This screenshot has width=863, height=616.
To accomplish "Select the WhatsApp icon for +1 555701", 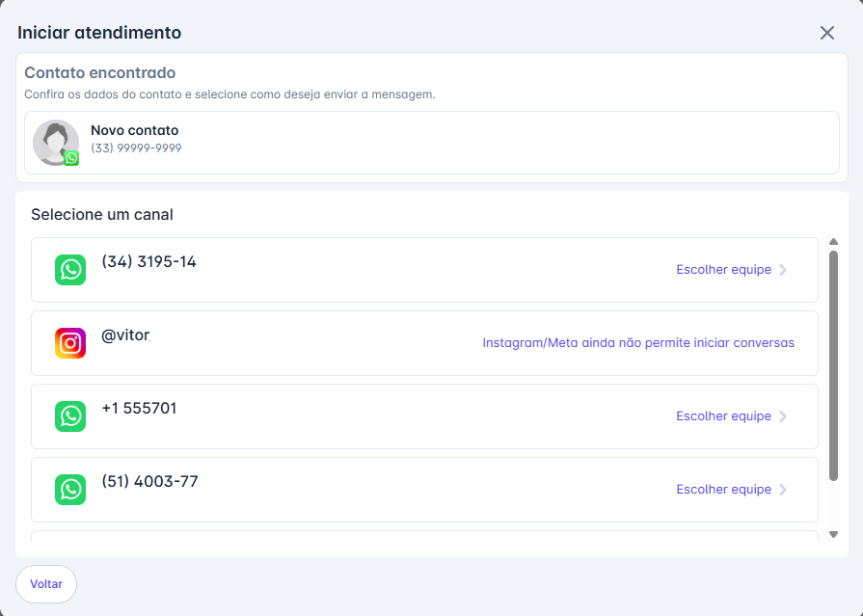I will click(x=70, y=416).
